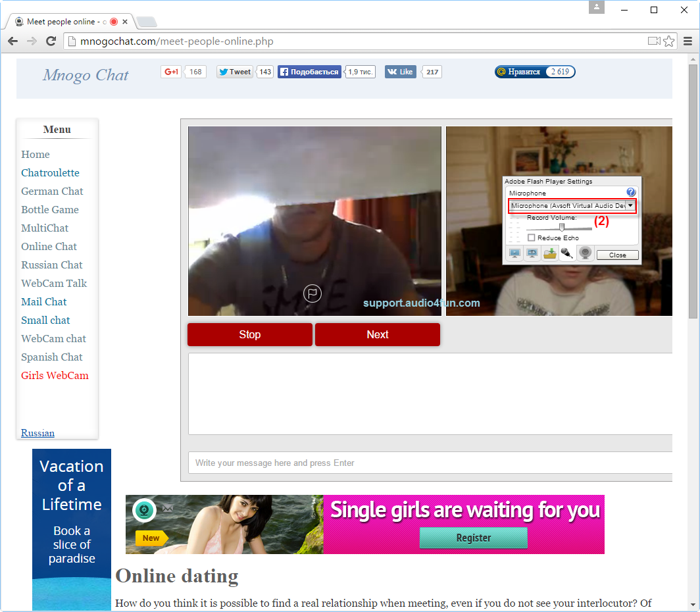
Task: Expand the Microphone device dropdown
Action: 630,206
